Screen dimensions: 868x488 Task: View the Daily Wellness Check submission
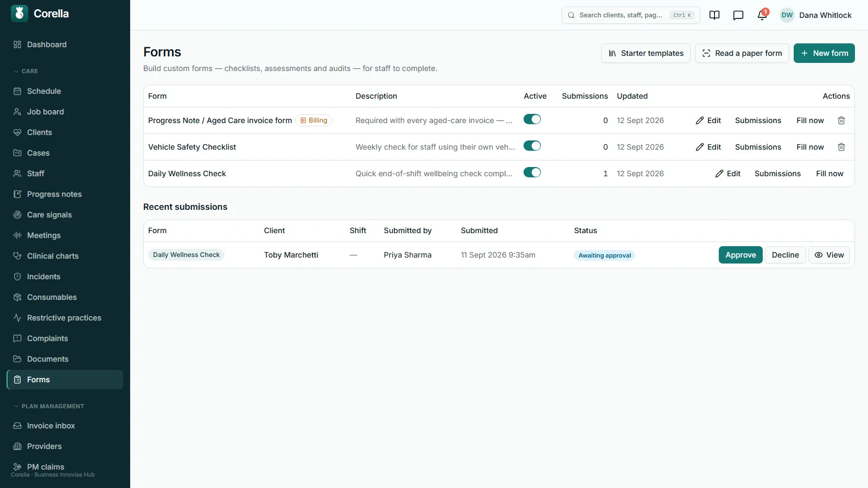click(x=829, y=255)
